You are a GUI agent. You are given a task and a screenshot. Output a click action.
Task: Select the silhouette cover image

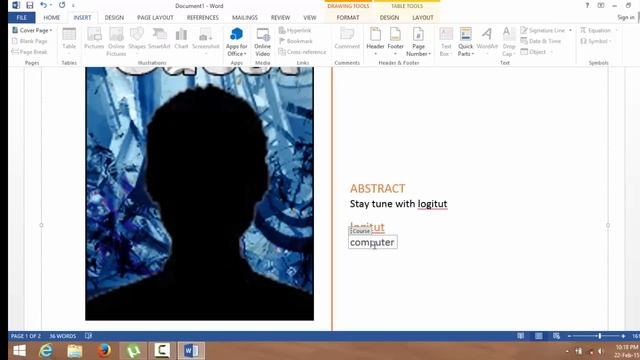pyautogui.click(x=199, y=194)
